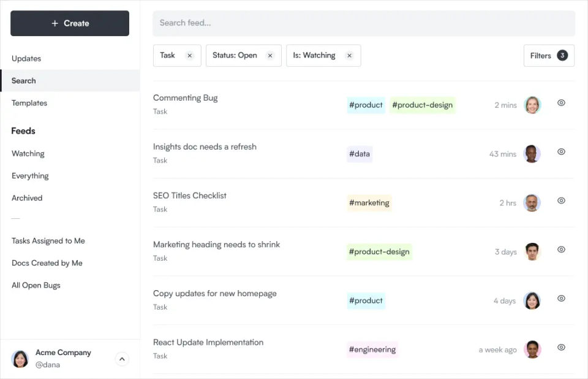This screenshot has width=588, height=379.
Task: Open the Tasks Assigned to Me feed
Action: pos(48,241)
